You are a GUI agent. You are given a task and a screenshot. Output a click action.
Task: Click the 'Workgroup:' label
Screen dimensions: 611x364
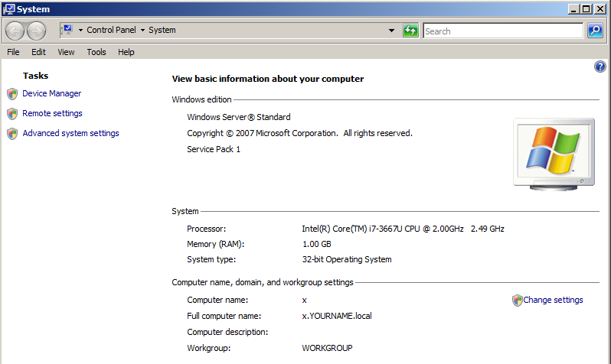(209, 348)
